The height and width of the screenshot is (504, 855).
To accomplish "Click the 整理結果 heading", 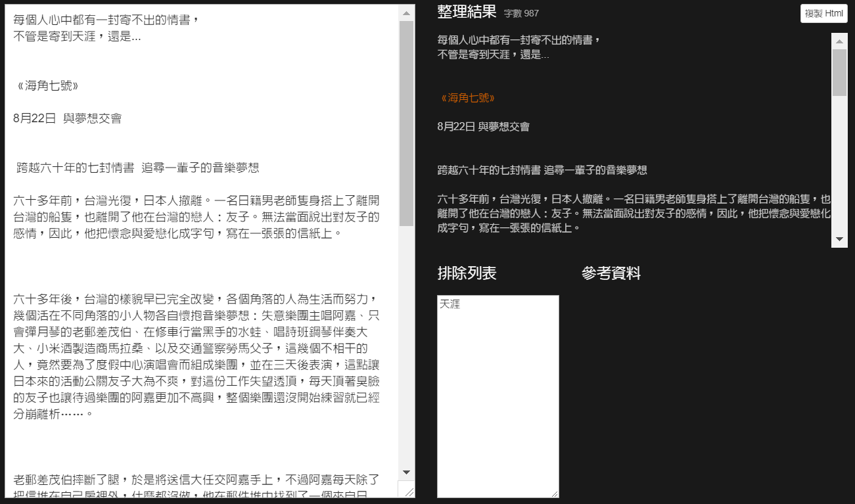I will tap(467, 12).
